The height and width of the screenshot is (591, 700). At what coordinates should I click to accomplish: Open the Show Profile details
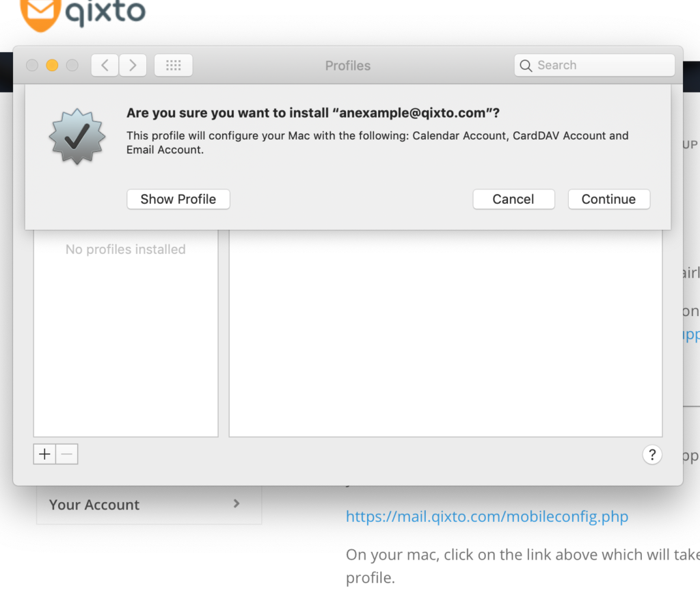coord(178,199)
